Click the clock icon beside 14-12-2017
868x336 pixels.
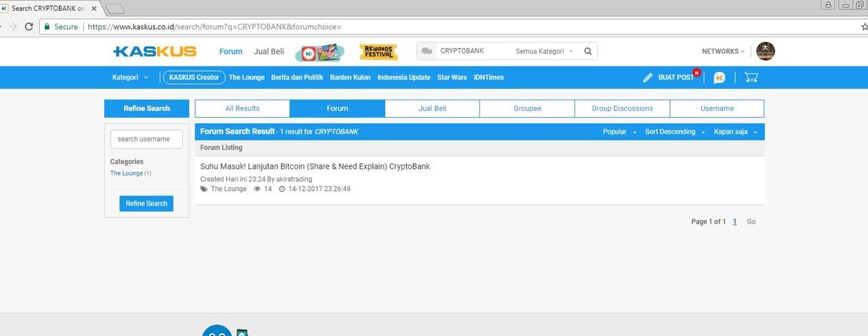pyautogui.click(x=282, y=189)
